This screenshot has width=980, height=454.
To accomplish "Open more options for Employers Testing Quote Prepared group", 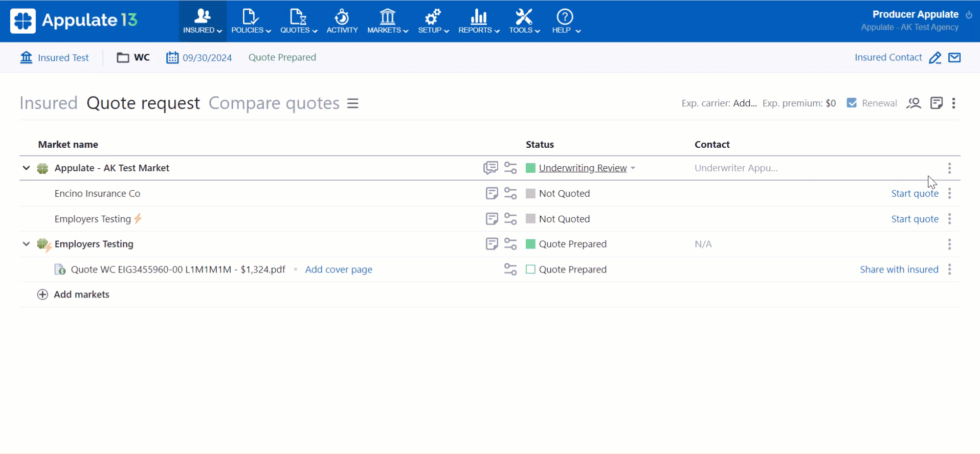I will [x=950, y=244].
